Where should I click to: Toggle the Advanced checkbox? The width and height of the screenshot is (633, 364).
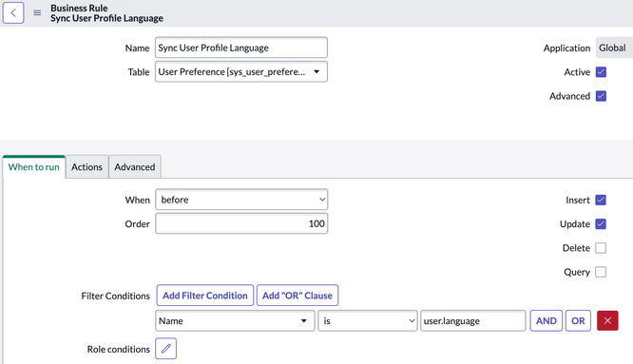[x=601, y=96]
